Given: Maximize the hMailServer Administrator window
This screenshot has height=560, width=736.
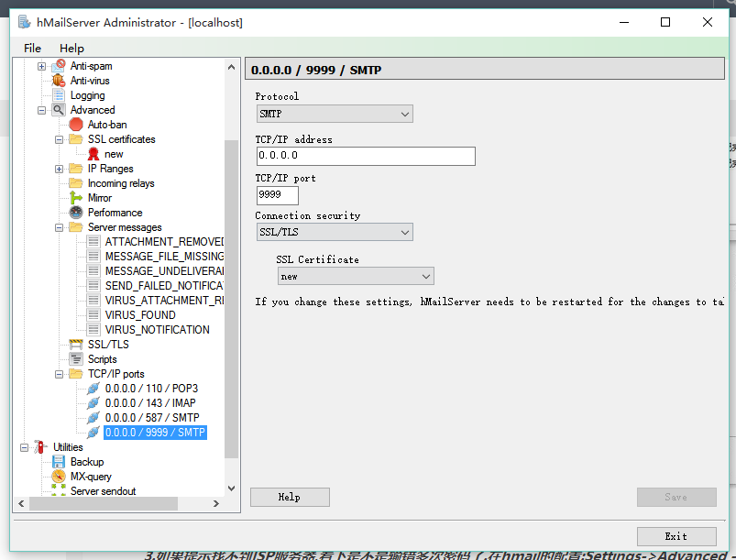Looking at the screenshot, I should (665, 22).
